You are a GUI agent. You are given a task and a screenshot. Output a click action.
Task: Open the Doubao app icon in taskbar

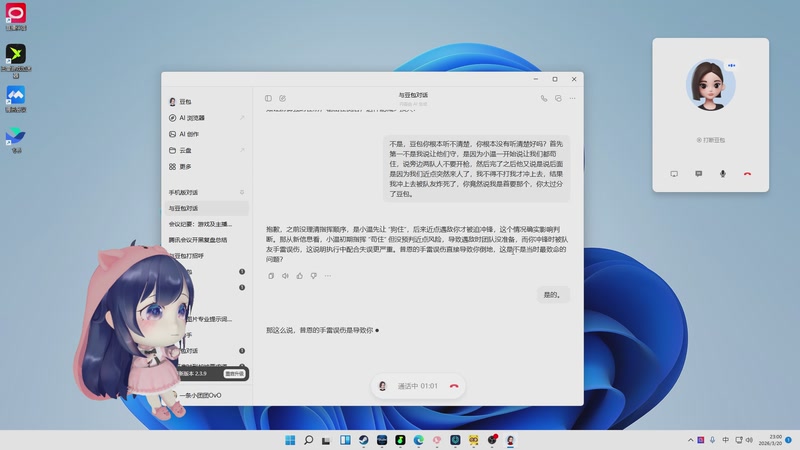click(x=510, y=440)
